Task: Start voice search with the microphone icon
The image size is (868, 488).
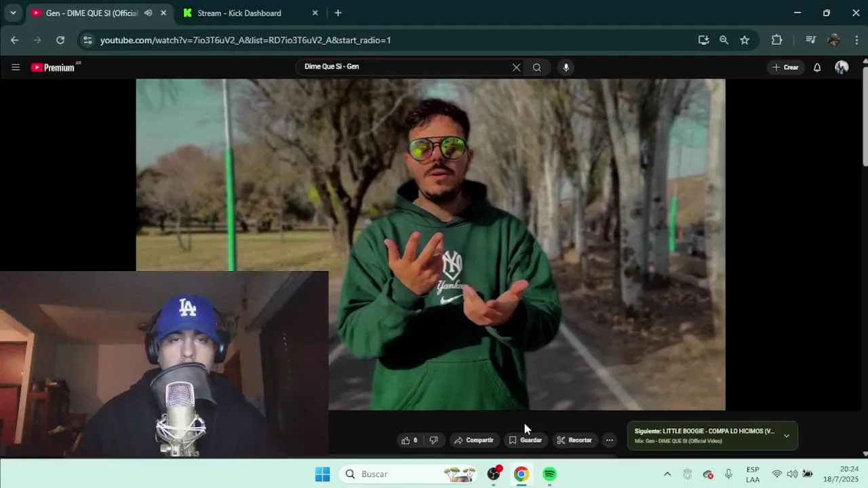Action: pos(566,67)
